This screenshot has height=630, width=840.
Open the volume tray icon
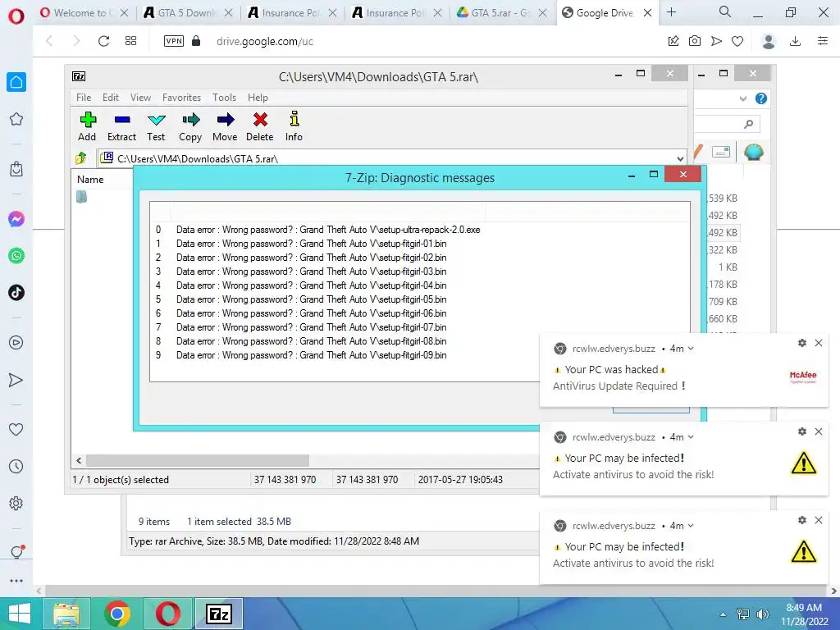pyautogui.click(x=762, y=614)
